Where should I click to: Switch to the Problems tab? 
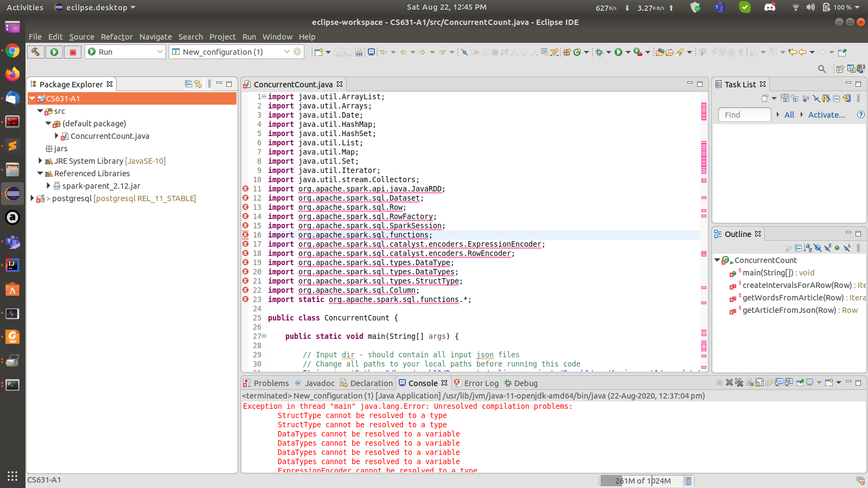271,383
